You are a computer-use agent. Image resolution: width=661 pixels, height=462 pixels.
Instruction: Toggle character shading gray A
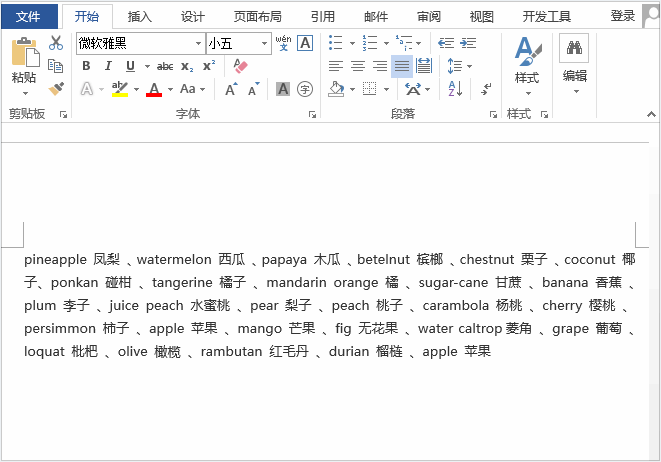pyautogui.click(x=283, y=89)
